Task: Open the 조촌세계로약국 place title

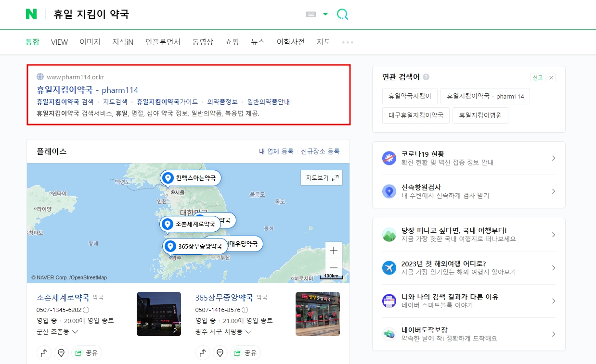Action: click(63, 297)
